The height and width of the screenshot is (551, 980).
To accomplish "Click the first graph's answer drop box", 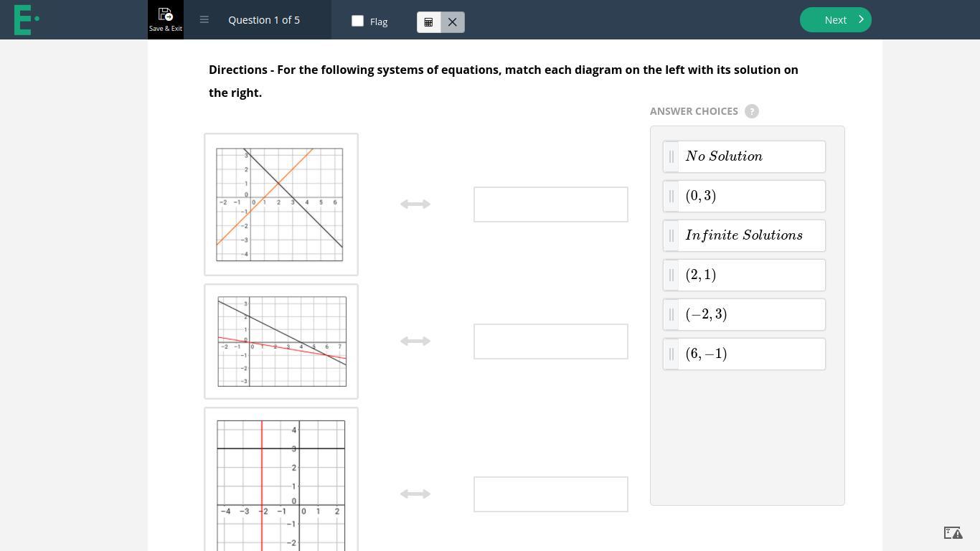I will click(550, 204).
